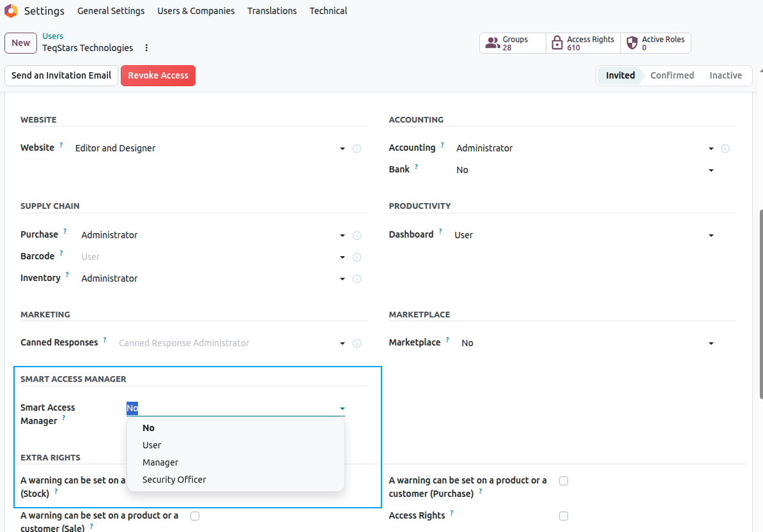Open the Translations menu

pyautogui.click(x=272, y=11)
